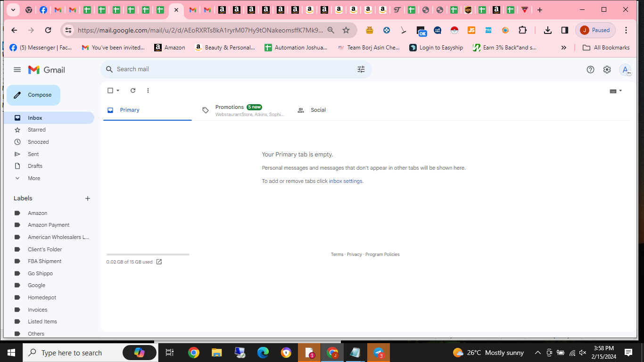Open a new browser tab with plus
The height and width of the screenshot is (362, 644).
540,10
